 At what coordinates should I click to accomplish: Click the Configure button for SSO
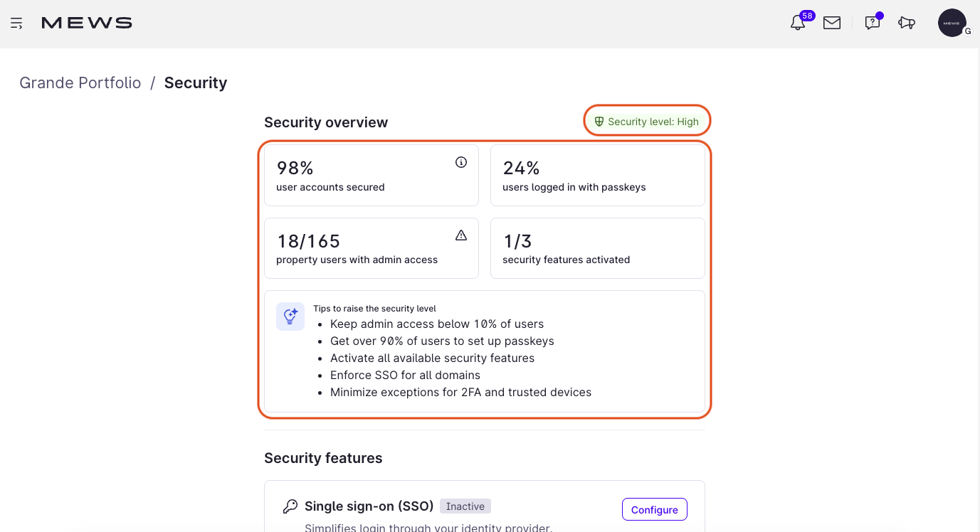654,509
